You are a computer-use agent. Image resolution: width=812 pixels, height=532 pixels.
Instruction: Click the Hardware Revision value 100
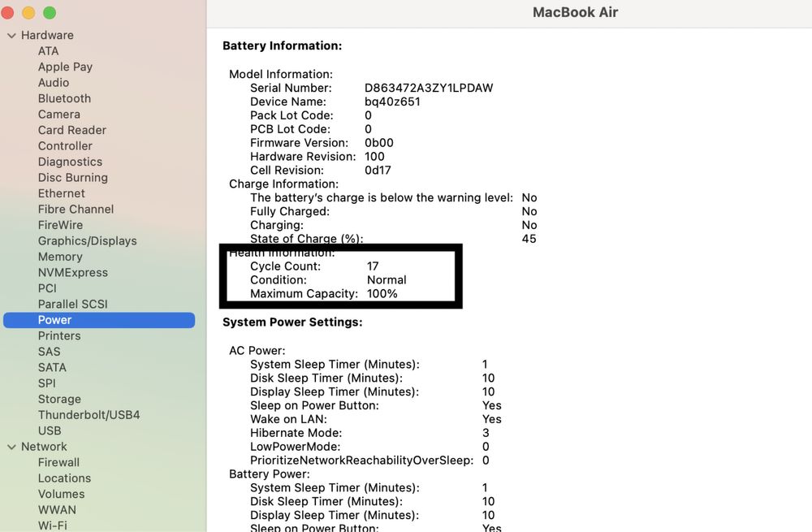pos(374,157)
